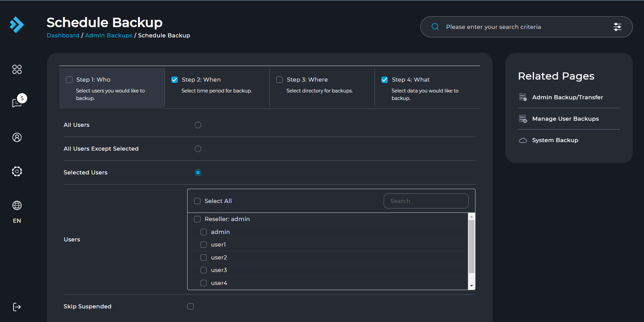Screen dimensions: 644x322
Task: Open the dashboard widgets grid icon
Action: coord(17,69)
